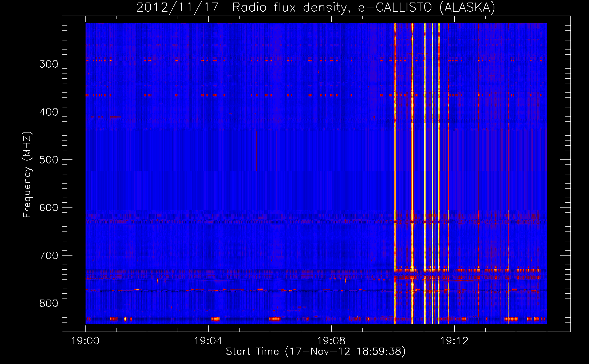Select the 300 frequency tick label
Screen dimensions: 589x364
pyautogui.click(x=49, y=64)
